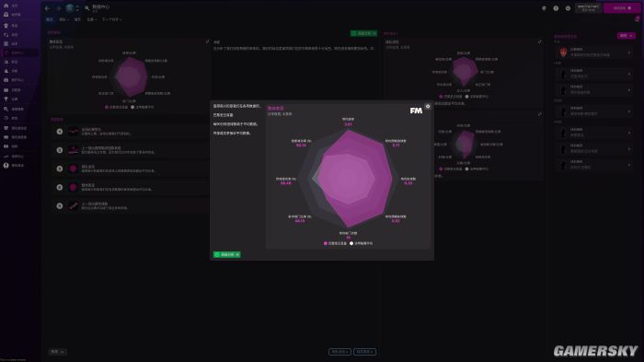Open the magnifier Scouting icon in the sidebar
This screenshot has width=644, height=362.
[6, 109]
